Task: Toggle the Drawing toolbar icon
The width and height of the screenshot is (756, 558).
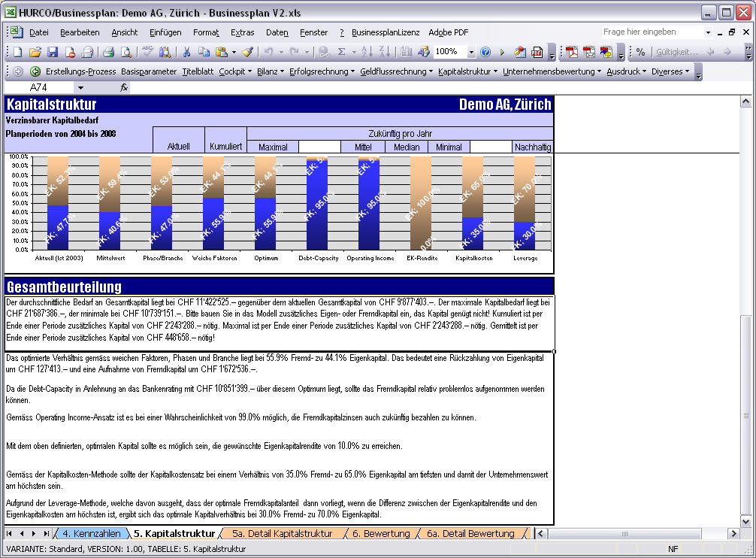Action: (424, 52)
